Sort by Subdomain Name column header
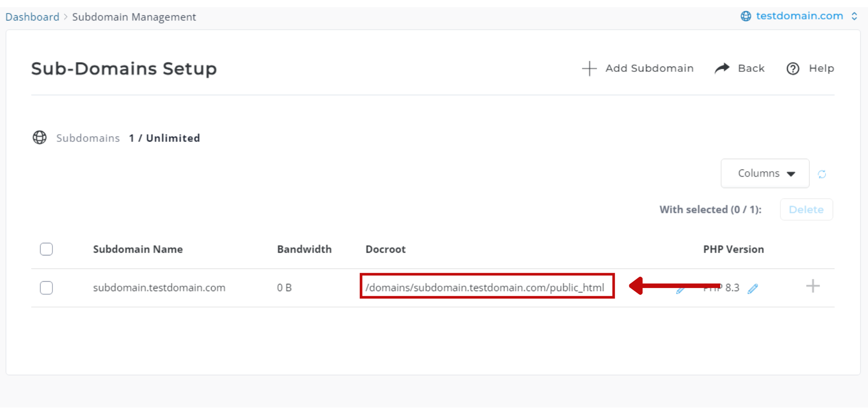This screenshot has height=415, width=868. click(138, 250)
